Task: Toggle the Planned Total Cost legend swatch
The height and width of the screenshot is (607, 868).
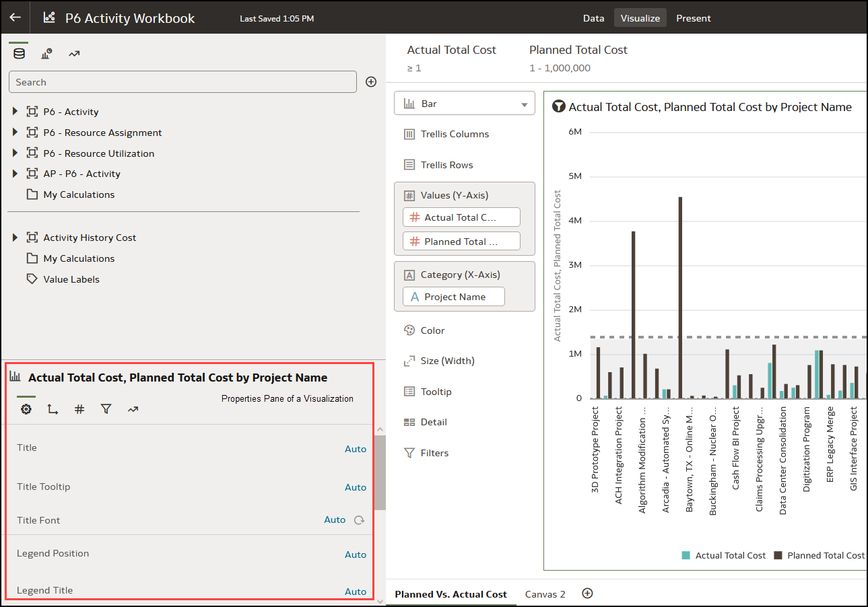Action: coord(778,555)
